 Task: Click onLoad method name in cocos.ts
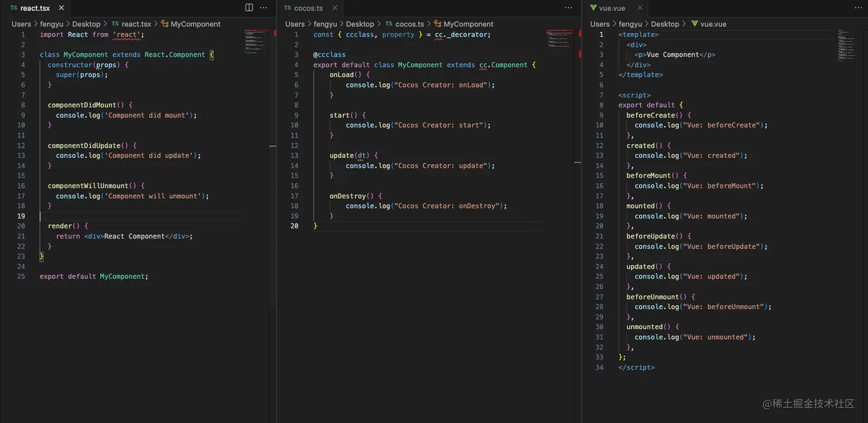click(342, 75)
